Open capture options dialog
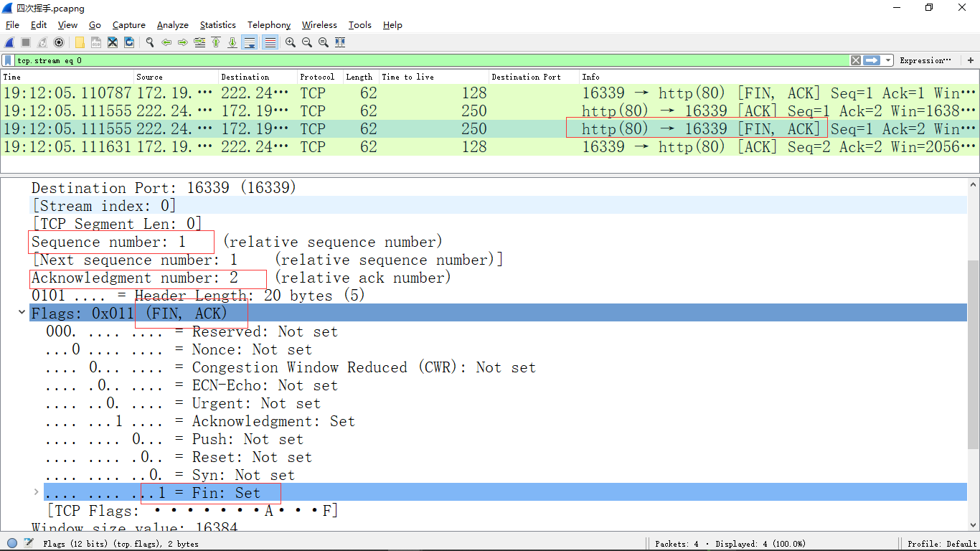Screen dimensions: 980x551 point(59,42)
